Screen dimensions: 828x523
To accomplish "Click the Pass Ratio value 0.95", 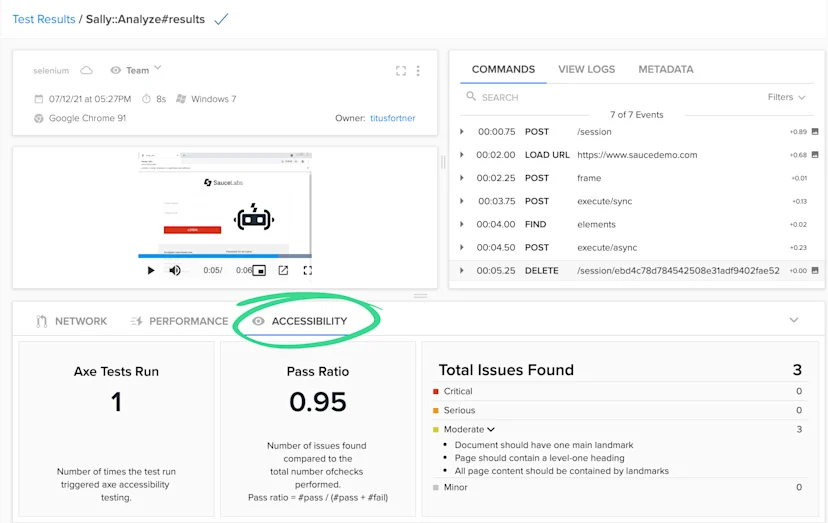I will [318, 402].
